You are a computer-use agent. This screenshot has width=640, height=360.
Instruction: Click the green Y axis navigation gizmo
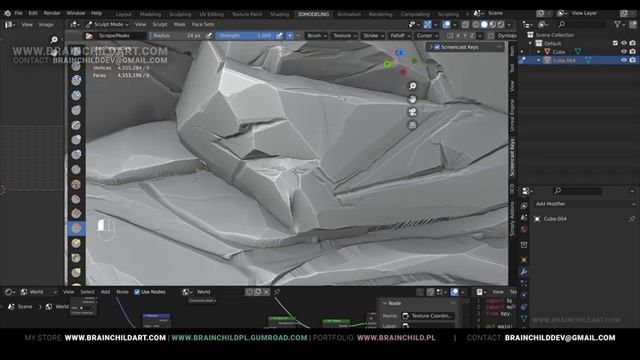(387, 64)
